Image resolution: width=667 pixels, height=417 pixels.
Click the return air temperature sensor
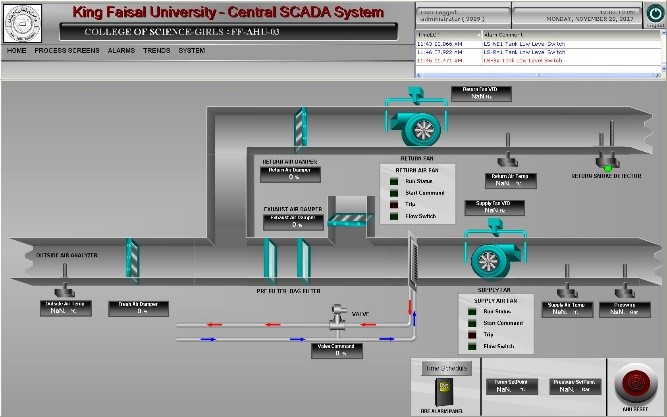click(507, 150)
